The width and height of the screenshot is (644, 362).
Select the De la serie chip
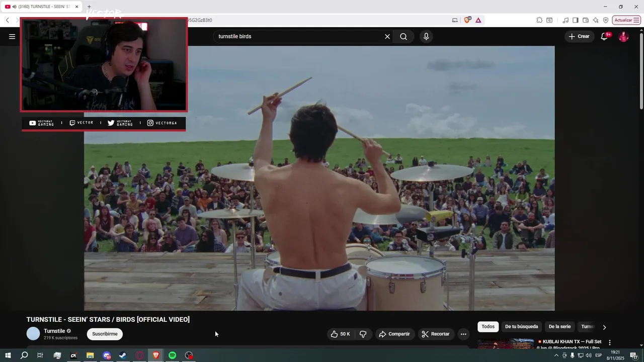(559, 327)
